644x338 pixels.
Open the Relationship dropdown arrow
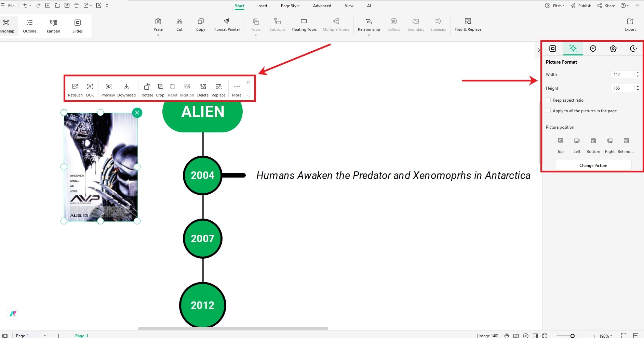[x=369, y=35]
